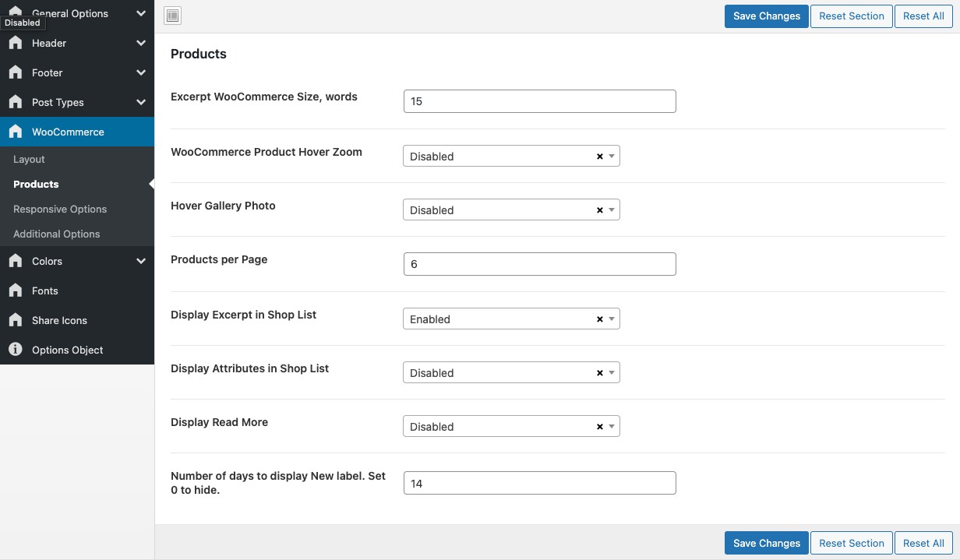Screen dimensions: 960x560
Task: Click the home icon beside Post Types
Action: click(x=16, y=102)
